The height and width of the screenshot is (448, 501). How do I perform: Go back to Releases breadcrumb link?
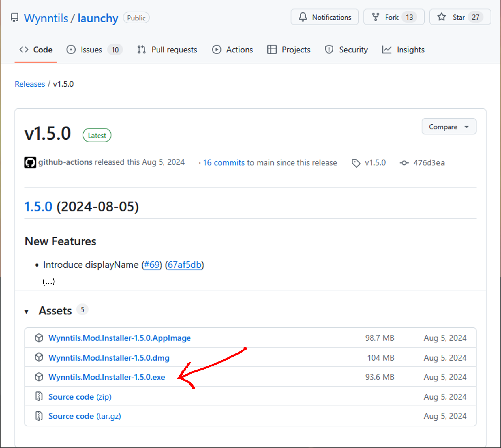click(30, 84)
